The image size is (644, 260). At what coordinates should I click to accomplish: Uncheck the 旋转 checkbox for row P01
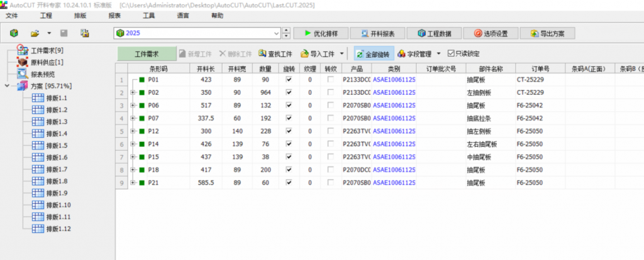coord(289,80)
